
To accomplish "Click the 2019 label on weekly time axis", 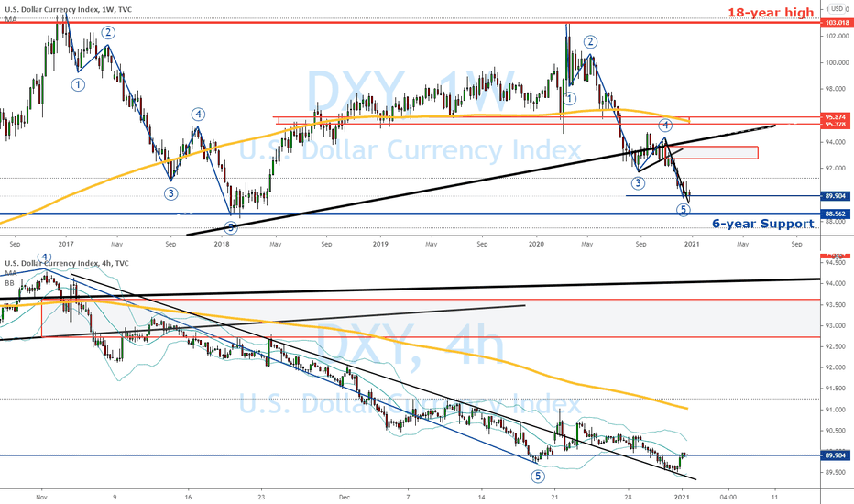I will click(380, 244).
